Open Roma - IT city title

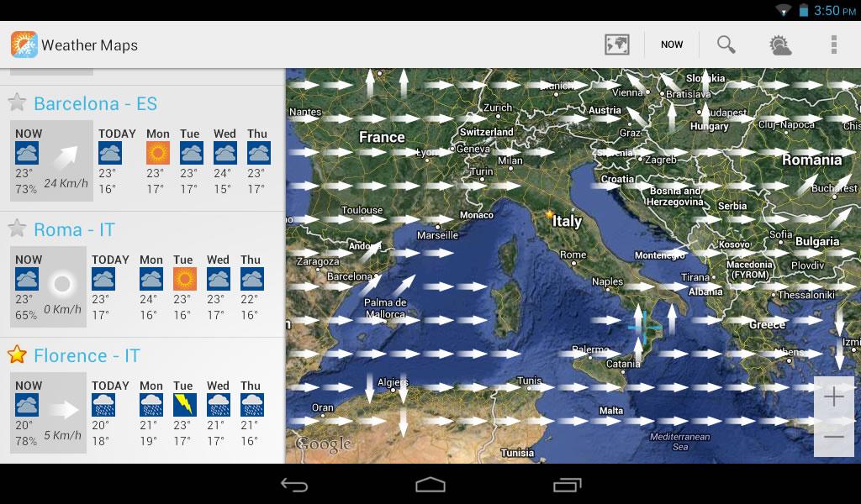(x=74, y=230)
